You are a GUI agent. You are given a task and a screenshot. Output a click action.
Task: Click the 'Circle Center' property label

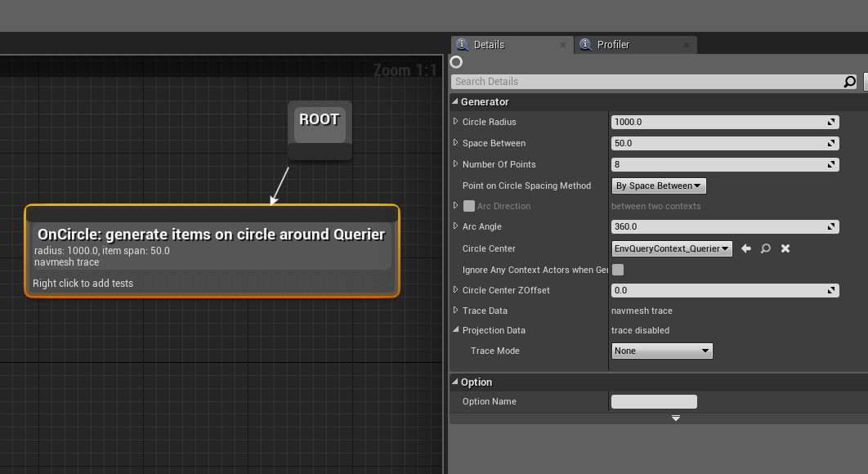[x=489, y=248]
